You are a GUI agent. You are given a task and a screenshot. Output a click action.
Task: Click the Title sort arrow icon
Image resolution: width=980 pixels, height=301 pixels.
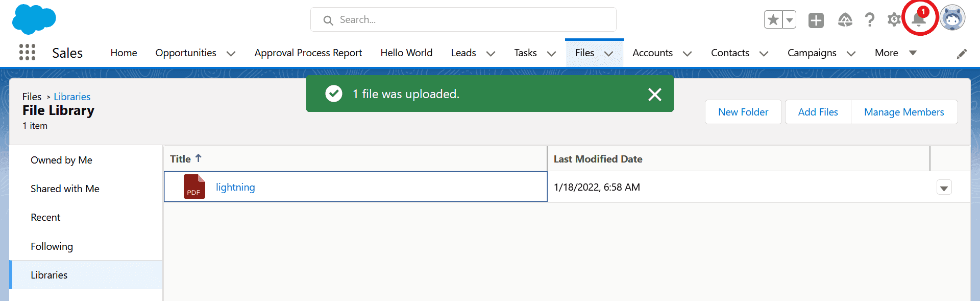(199, 158)
